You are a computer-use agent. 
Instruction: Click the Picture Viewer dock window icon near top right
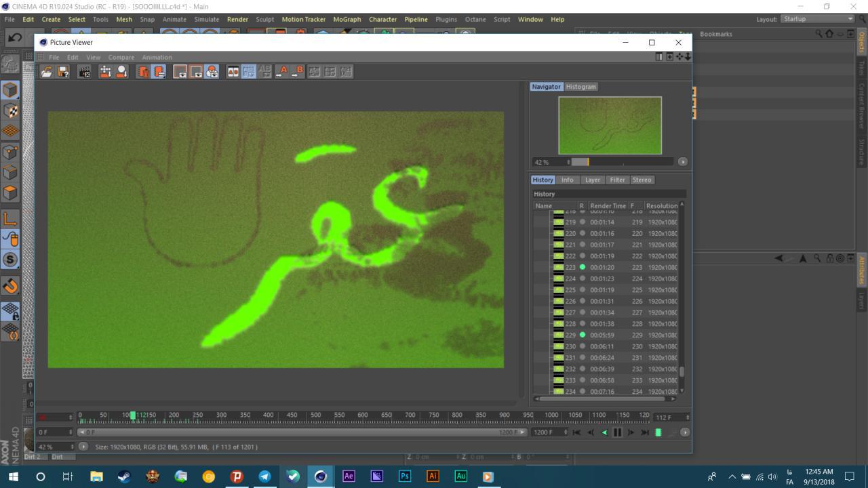click(x=660, y=57)
